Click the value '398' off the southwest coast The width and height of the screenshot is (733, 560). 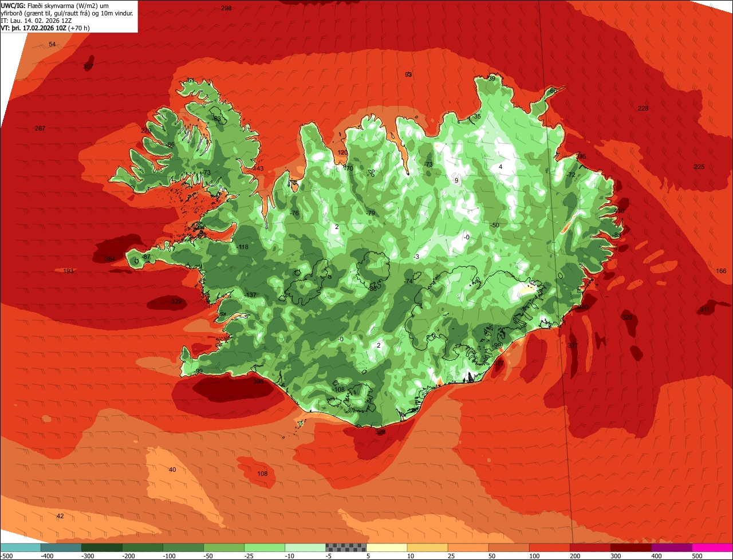click(258, 381)
